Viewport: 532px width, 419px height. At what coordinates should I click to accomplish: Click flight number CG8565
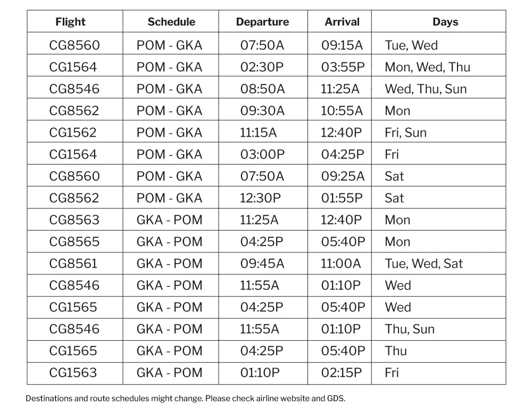pyautogui.click(x=74, y=242)
